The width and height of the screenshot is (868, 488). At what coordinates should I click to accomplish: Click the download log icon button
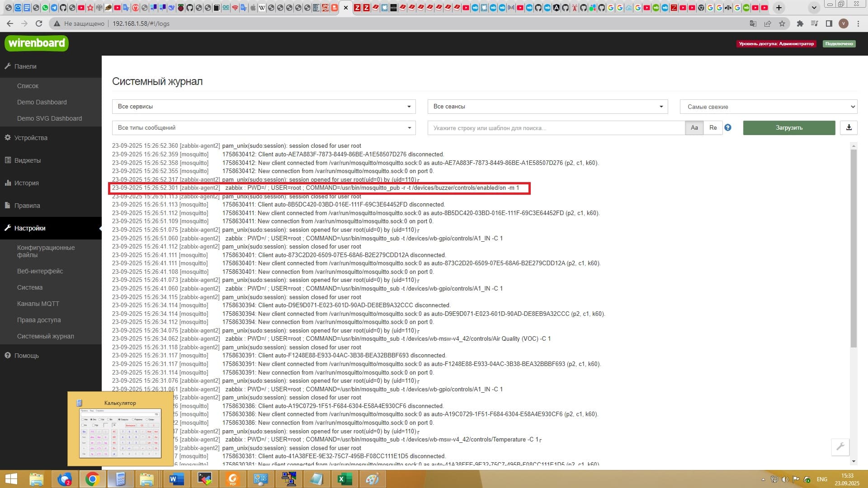849,127
